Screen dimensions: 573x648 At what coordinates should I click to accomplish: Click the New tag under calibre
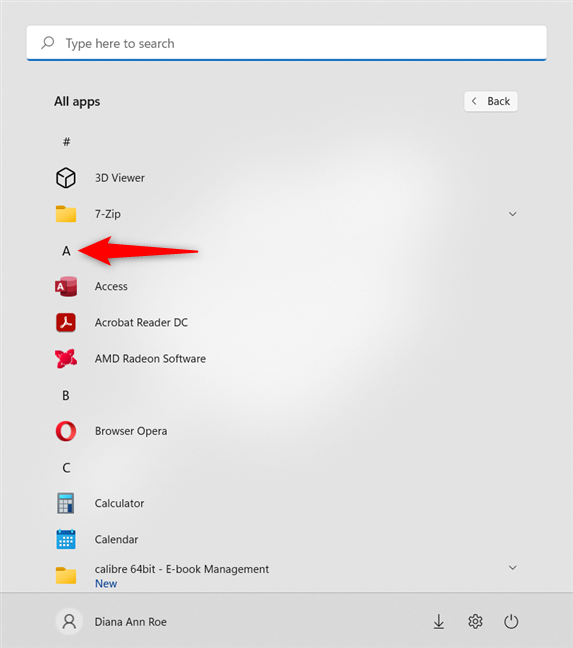(106, 584)
